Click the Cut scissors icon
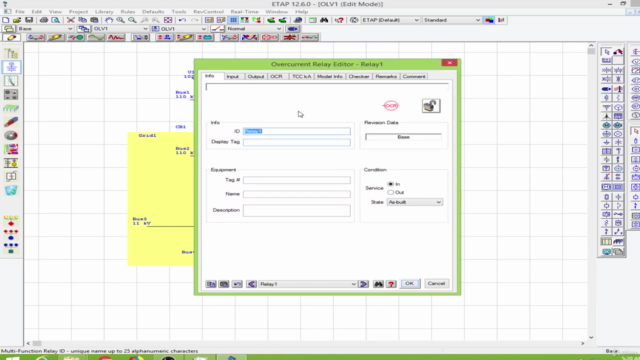Screen dimensions: 640x360 coord(71,20)
